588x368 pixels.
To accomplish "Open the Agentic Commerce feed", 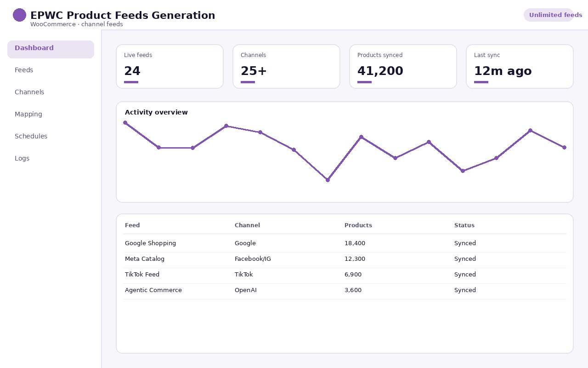I will pos(153,290).
